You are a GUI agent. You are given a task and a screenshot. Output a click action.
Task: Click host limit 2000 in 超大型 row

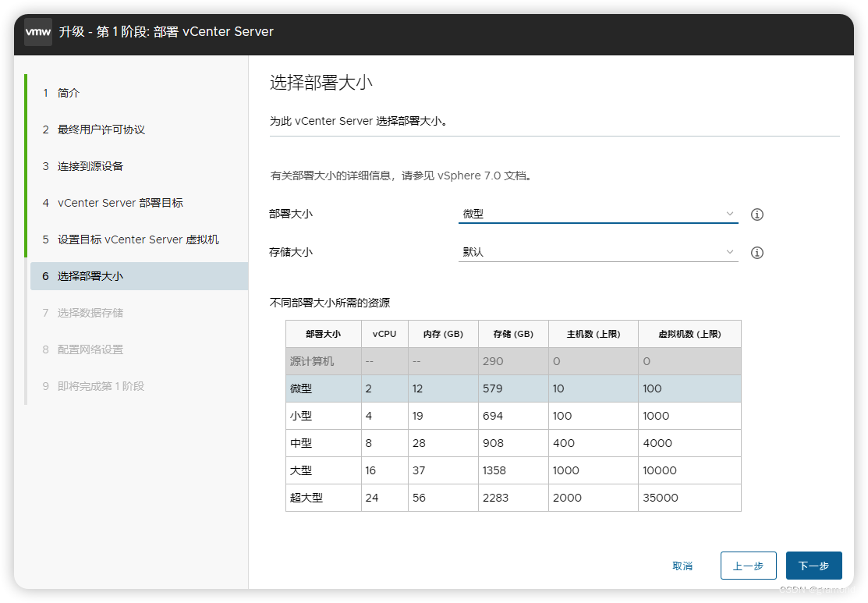[x=567, y=498]
